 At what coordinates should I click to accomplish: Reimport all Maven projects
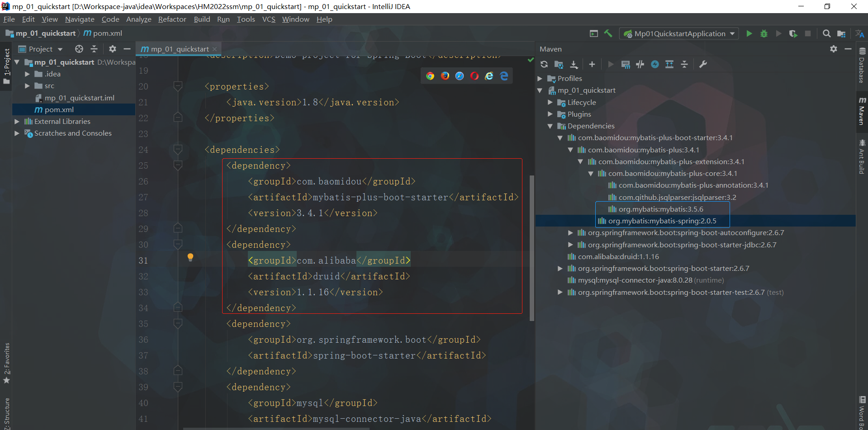click(544, 64)
